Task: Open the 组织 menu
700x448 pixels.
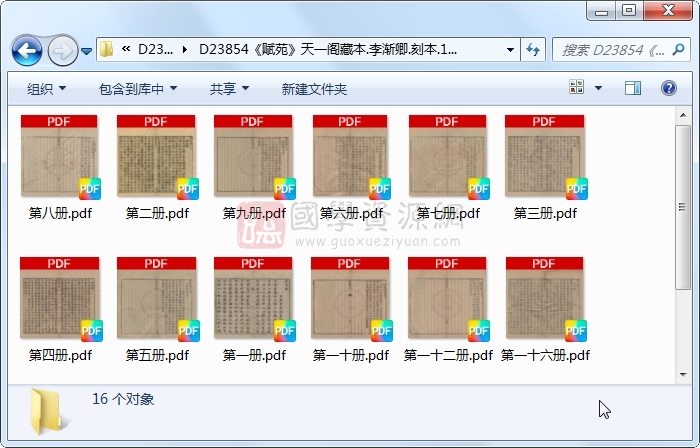Action: [x=46, y=89]
